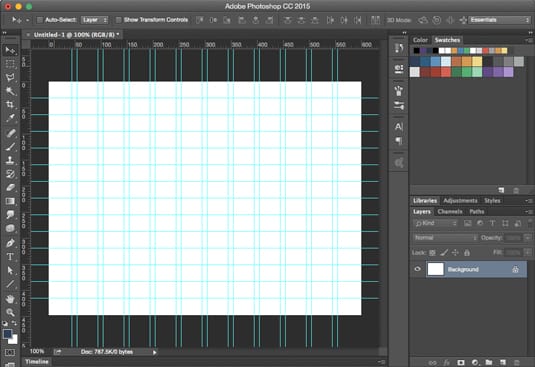Open the Essentials workspace dropdown
535x367 pixels.
click(x=499, y=20)
